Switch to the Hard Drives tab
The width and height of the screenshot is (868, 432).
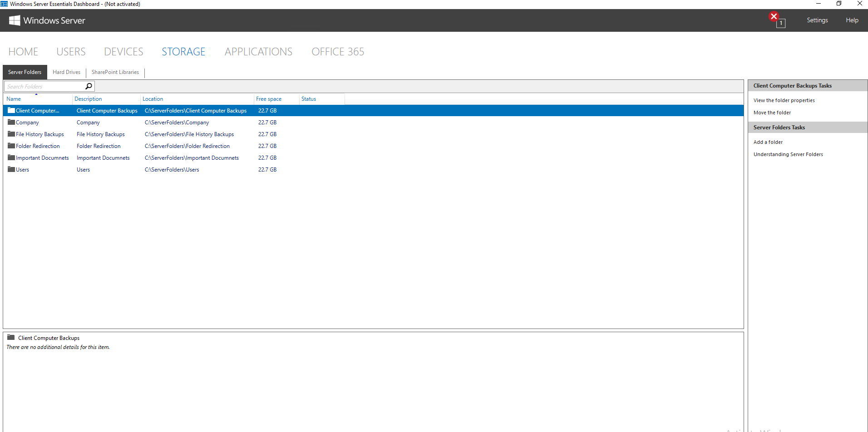tap(66, 72)
